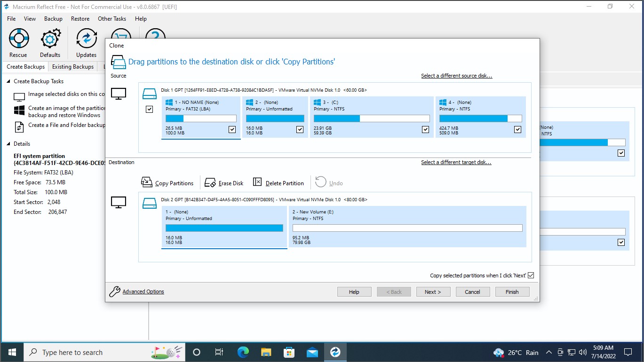
Task: Open the View menu
Action: point(30,19)
